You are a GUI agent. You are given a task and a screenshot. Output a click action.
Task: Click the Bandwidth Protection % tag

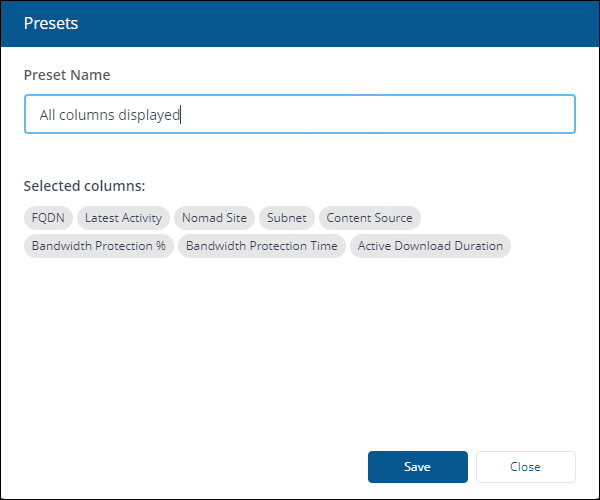click(98, 246)
